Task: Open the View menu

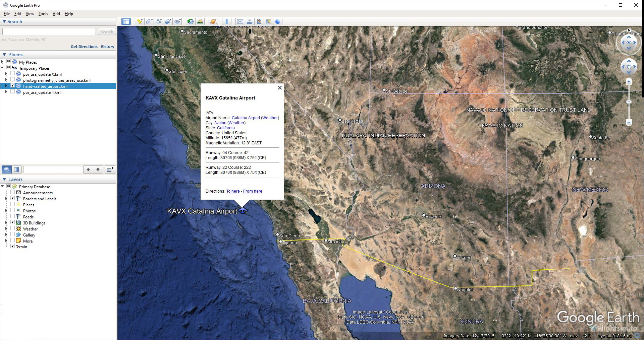Action: [x=30, y=14]
